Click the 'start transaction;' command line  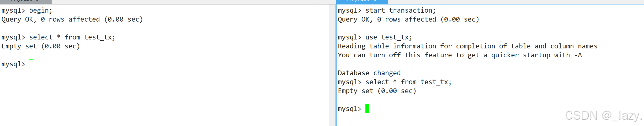(387, 11)
